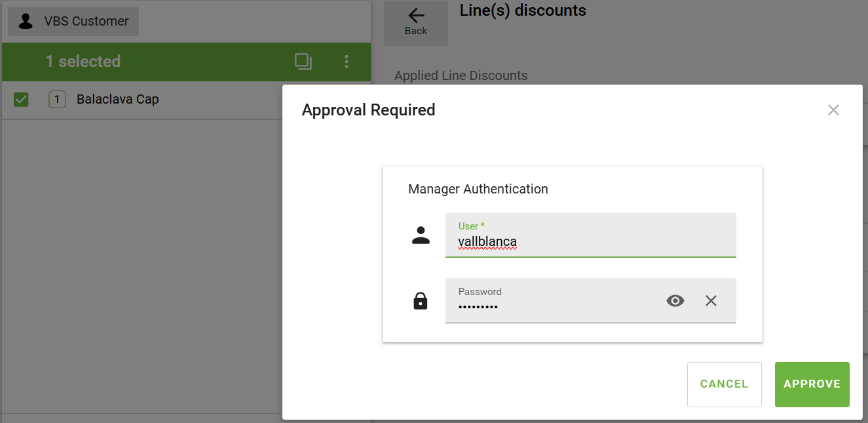Click the person icon beside User field
The height and width of the screenshot is (423, 868).
point(421,235)
